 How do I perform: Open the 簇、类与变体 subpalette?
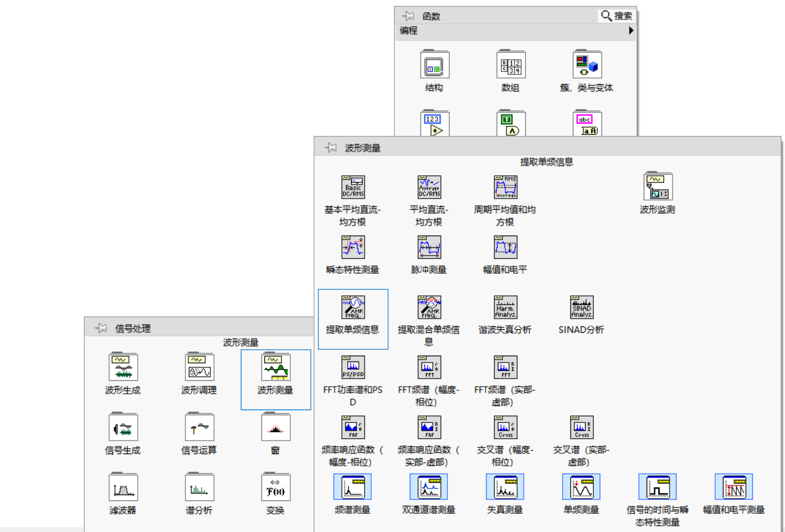tap(587, 64)
